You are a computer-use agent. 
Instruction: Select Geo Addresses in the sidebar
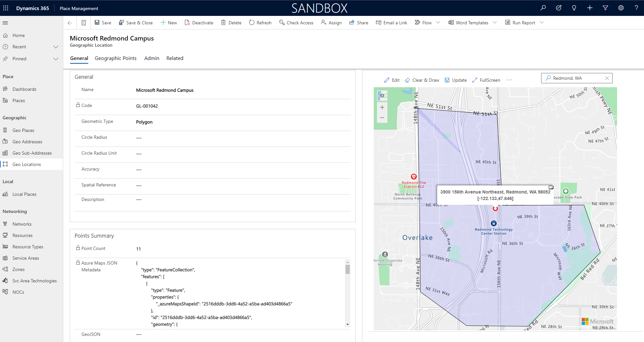point(27,141)
